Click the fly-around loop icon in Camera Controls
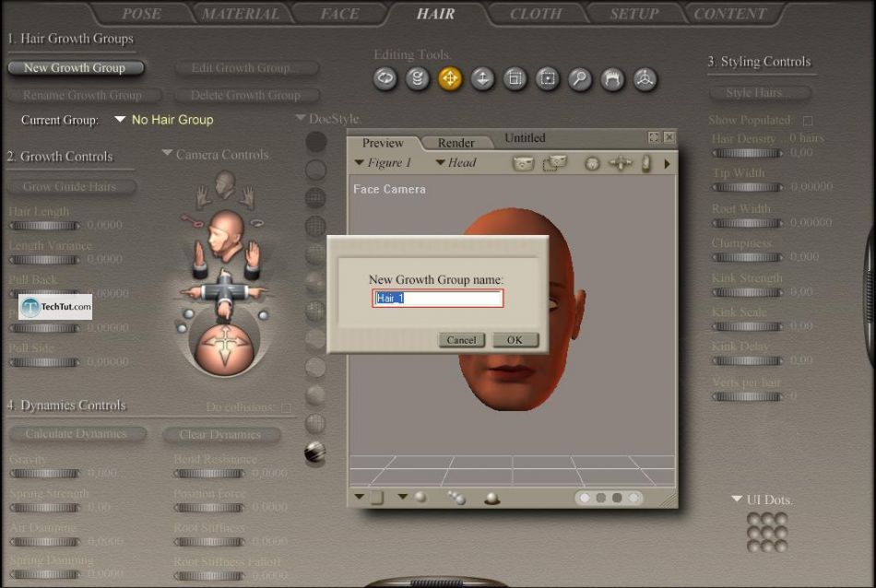 click(257, 223)
